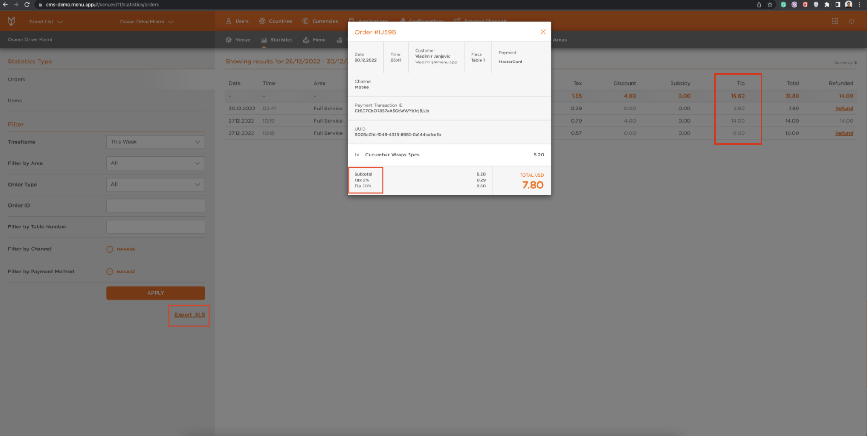Open the Grammarly extension icon
Viewport: 868px width, 436px height.
[x=783, y=4]
